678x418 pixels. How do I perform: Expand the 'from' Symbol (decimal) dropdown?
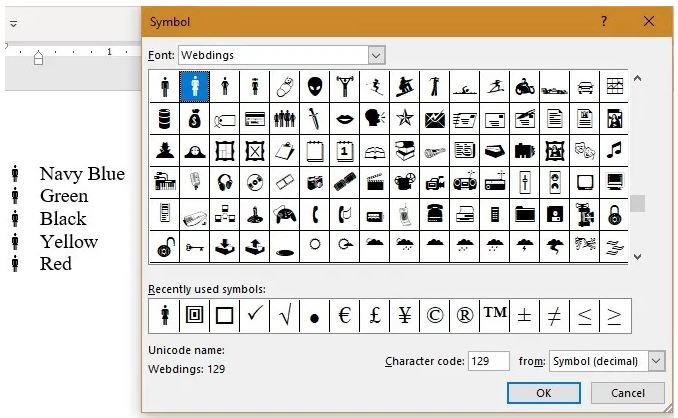pos(656,361)
